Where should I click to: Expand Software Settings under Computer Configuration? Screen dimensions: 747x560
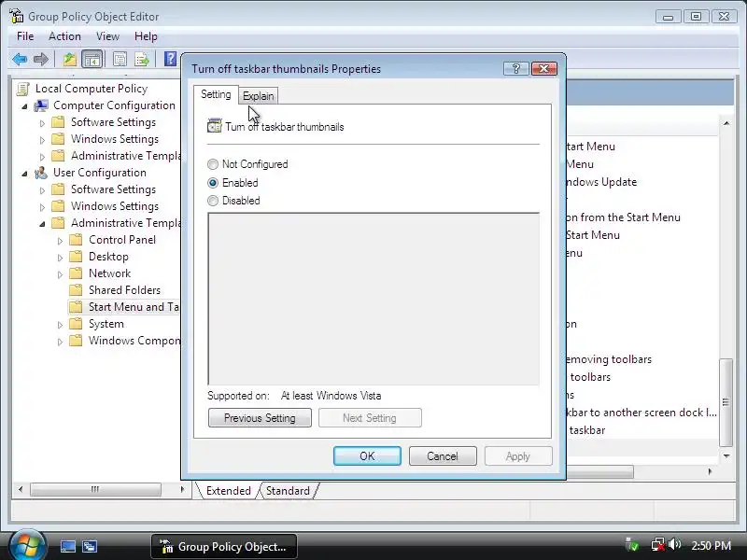point(42,123)
